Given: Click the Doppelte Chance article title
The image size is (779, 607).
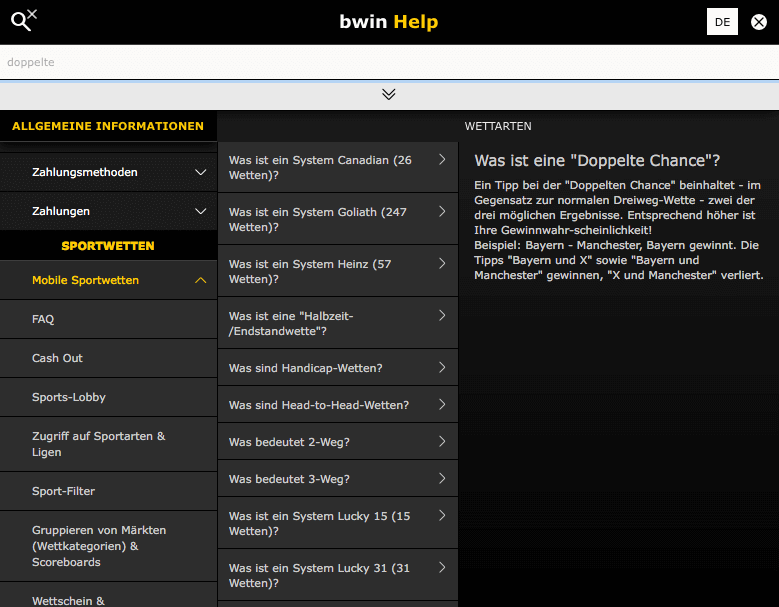Looking at the screenshot, I should (597, 160).
